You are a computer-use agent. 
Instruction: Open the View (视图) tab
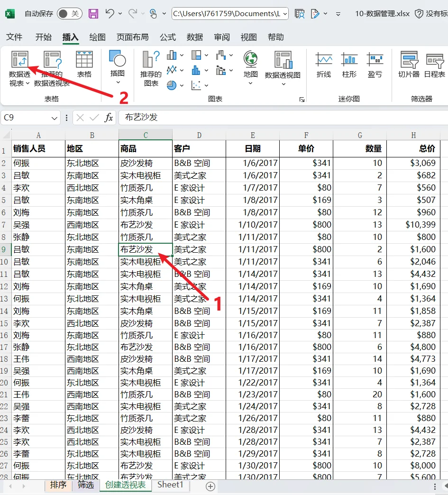pyautogui.click(x=248, y=37)
